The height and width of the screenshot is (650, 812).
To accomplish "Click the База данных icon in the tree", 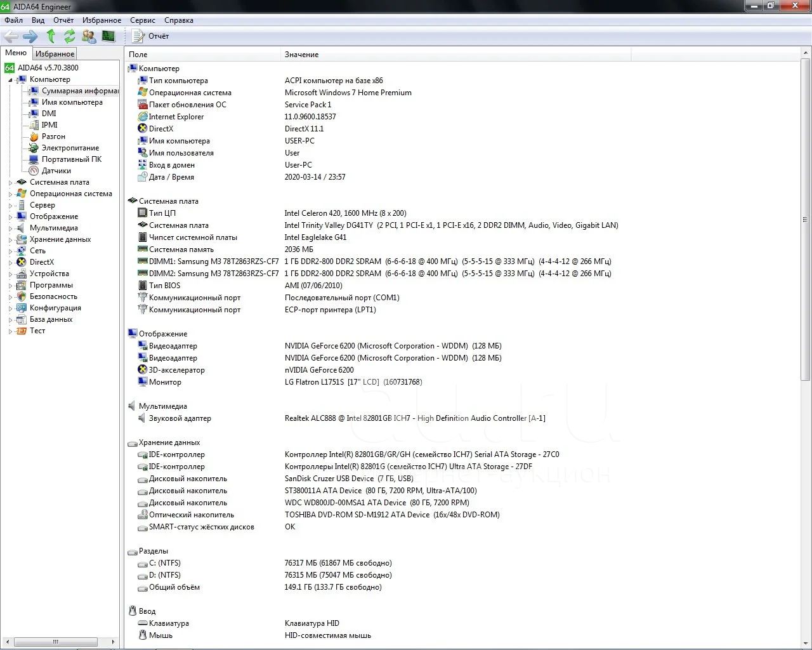I will [x=22, y=319].
